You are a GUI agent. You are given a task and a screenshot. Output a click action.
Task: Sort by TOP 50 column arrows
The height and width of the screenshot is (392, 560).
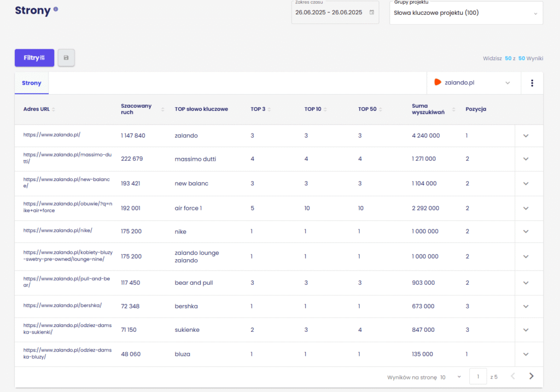point(381,109)
